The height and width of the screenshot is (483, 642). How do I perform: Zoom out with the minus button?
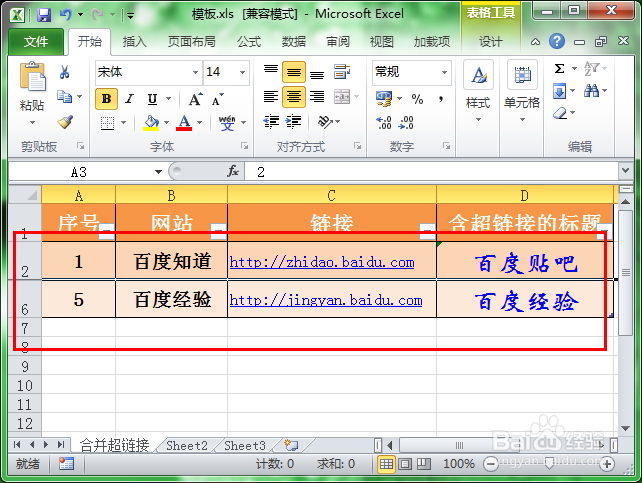tap(490, 464)
